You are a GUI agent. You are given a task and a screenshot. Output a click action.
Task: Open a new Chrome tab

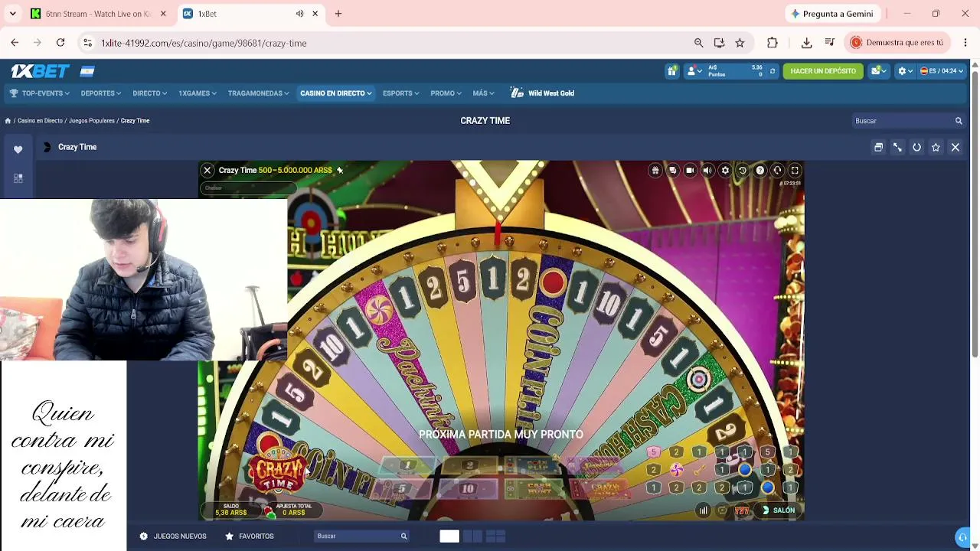pyautogui.click(x=338, y=14)
